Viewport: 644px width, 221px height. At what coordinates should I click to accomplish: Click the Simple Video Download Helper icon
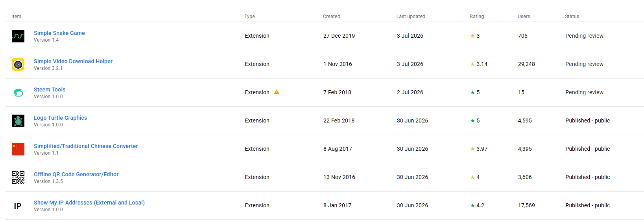(18, 64)
